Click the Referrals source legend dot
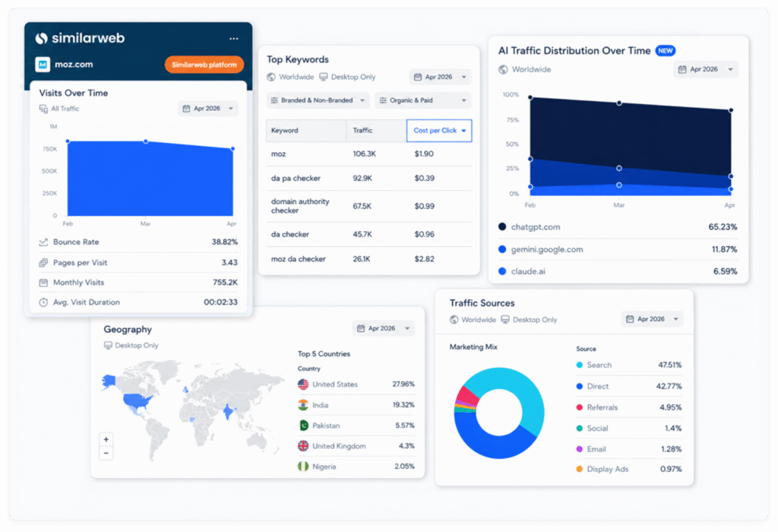Viewport: 778px width, 532px height. [x=579, y=407]
